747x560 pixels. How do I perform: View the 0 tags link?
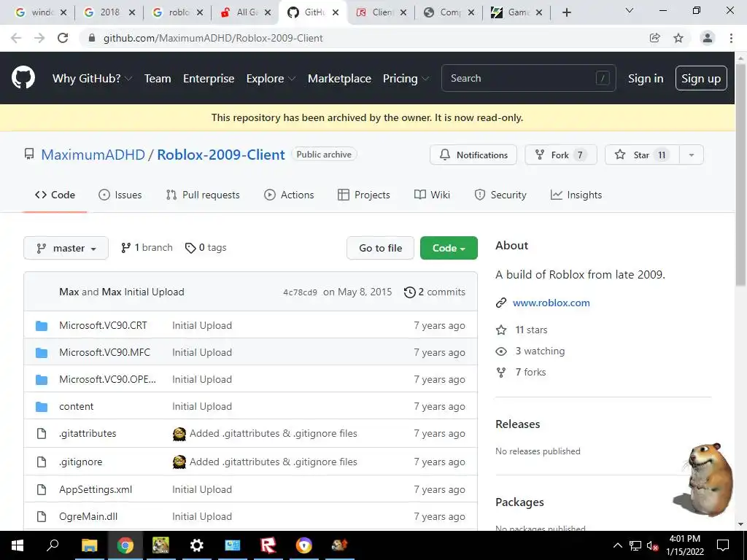click(x=206, y=248)
